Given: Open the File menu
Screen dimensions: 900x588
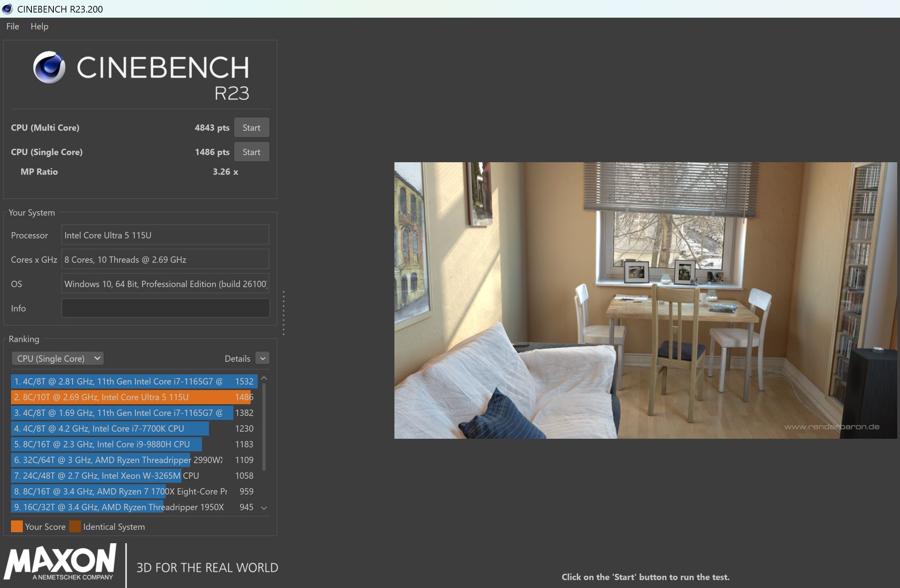Looking at the screenshot, I should (x=13, y=26).
